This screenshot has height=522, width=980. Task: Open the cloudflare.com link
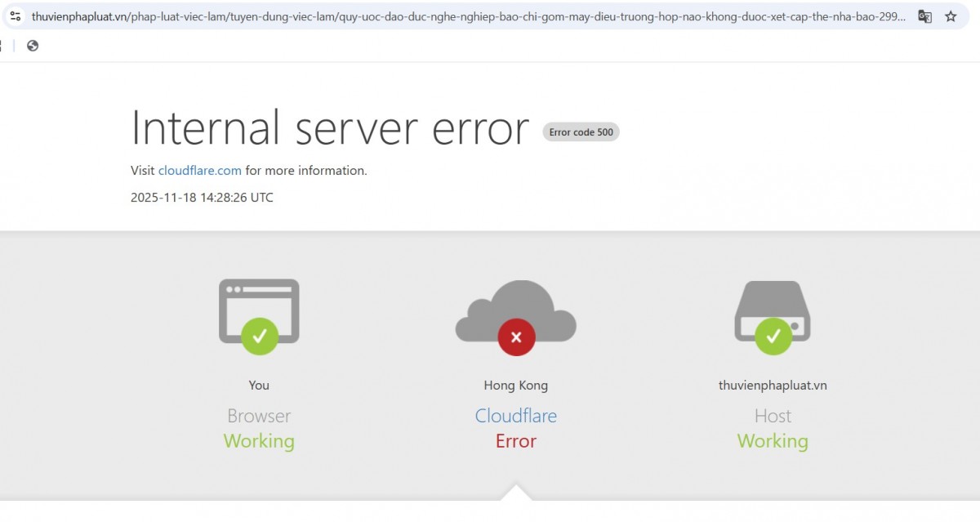pos(199,171)
